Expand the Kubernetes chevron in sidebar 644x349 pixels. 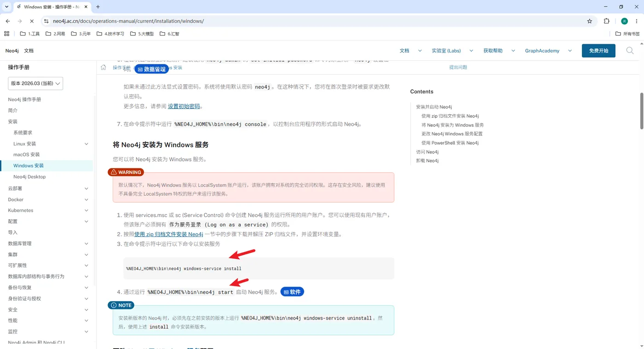[86, 210]
